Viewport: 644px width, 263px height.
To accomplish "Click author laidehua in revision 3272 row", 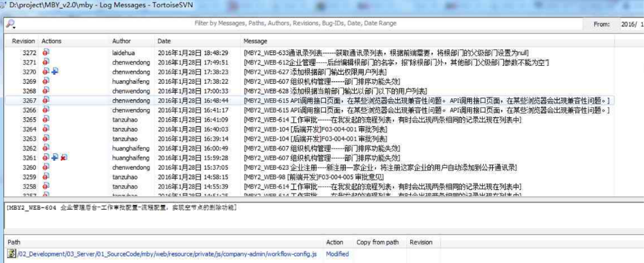I will click(x=123, y=53).
